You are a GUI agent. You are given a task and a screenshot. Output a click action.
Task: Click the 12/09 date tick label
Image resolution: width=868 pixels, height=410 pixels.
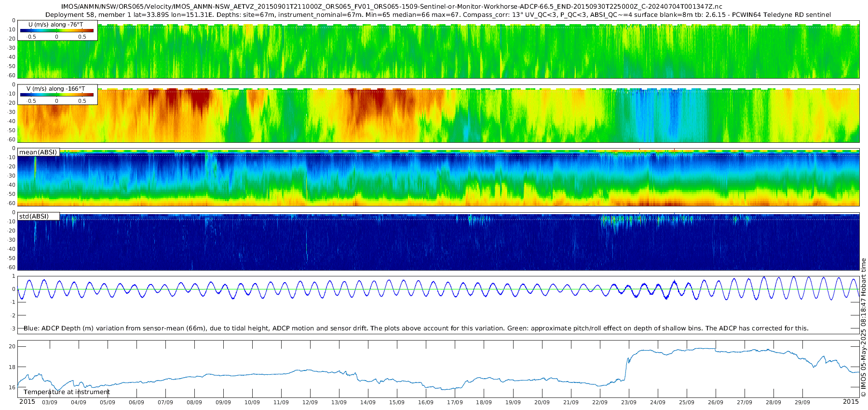tap(310, 402)
